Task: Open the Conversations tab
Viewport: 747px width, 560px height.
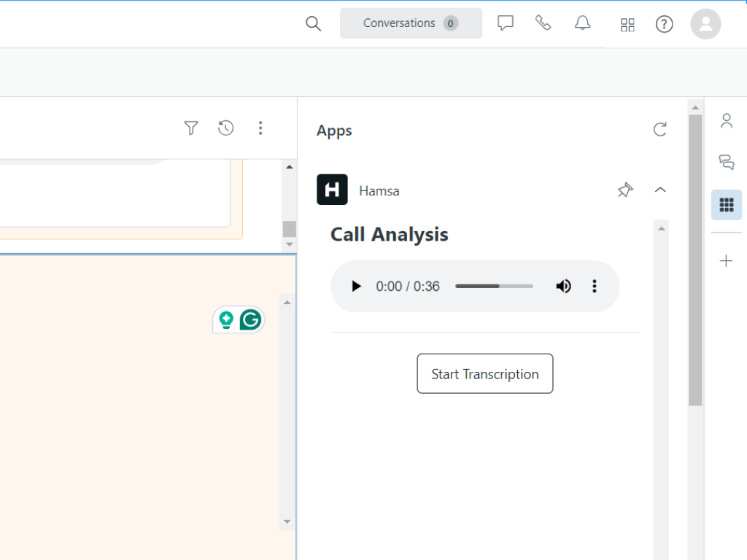Action: click(x=411, y=23)
